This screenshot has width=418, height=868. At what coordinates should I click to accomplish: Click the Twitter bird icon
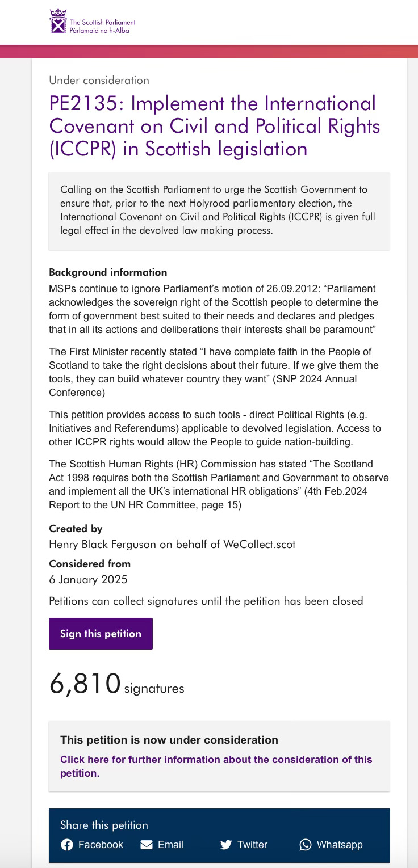tap(226, 845)
